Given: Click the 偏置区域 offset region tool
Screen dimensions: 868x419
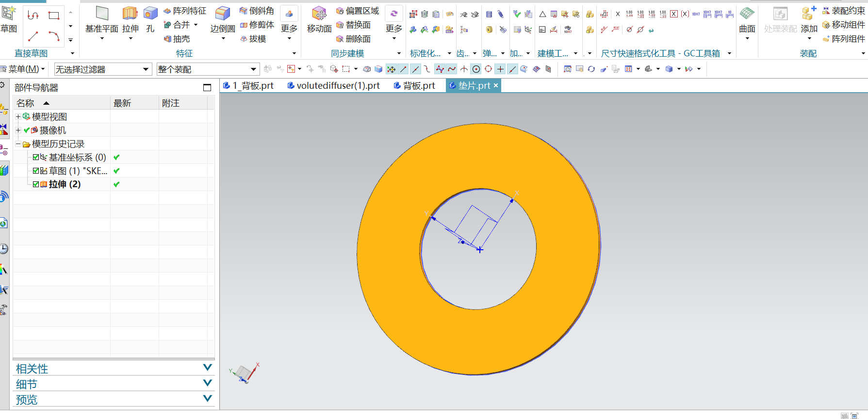Looking at the screenshot, I should point(358,11).
